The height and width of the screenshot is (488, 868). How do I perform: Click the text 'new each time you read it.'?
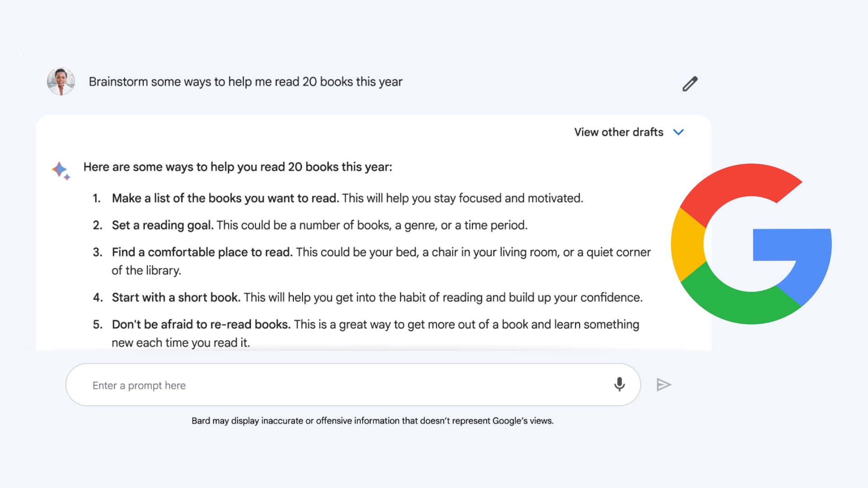181,343
